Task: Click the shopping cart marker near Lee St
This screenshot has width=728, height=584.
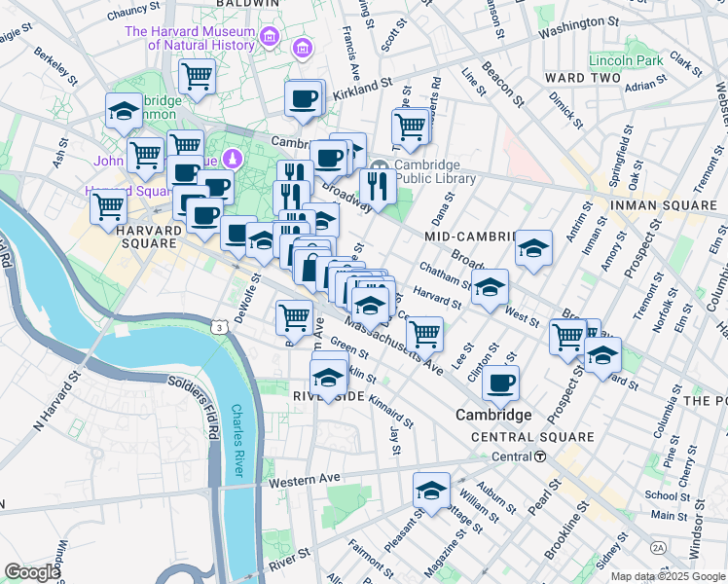Action: point(424,336)
